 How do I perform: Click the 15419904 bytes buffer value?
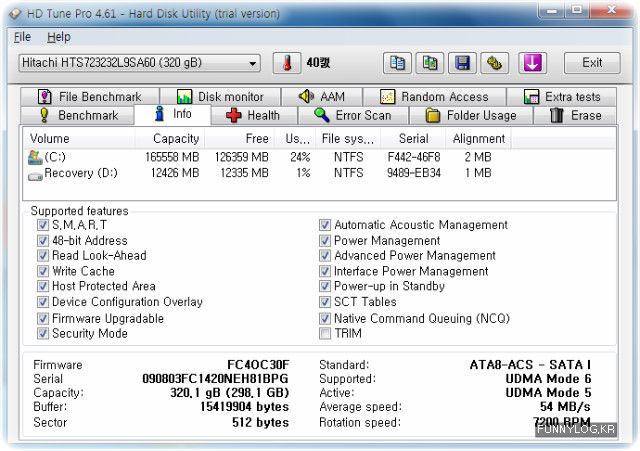click(x=244, y=407)
